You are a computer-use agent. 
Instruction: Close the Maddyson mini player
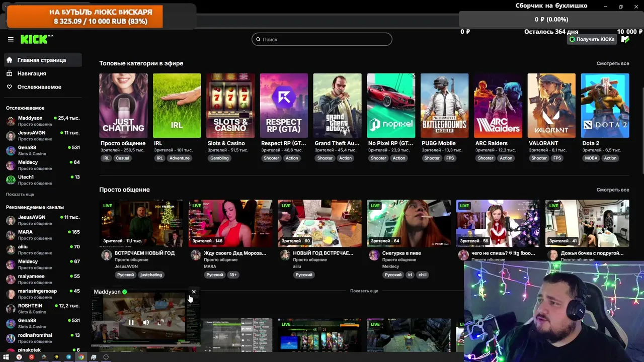tap(194, 292)
